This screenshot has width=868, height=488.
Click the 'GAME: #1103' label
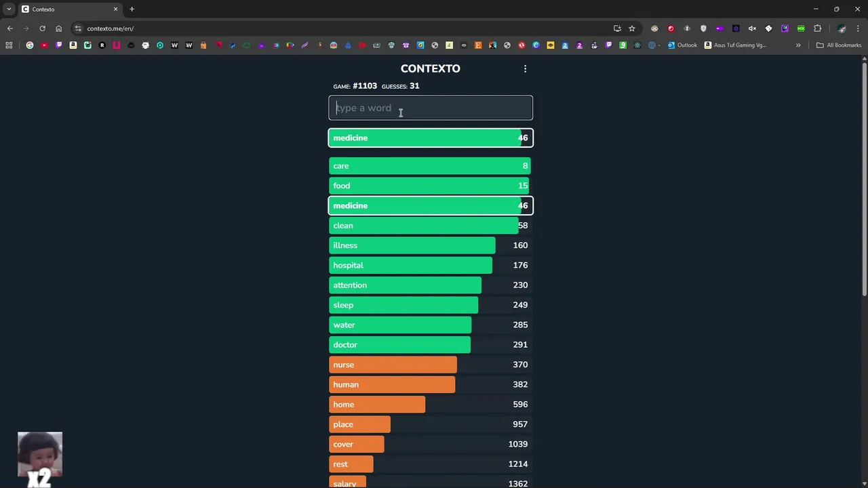(x=355, y=86)
